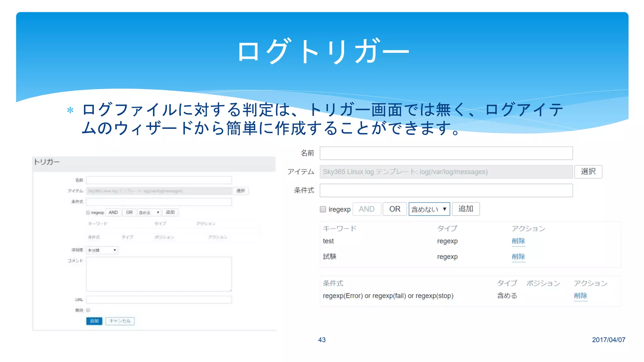Click the regexp(Error) or regexp(fail) expression text
The height and width of the screenshot is (362, 644).
(x=388, y=296)
